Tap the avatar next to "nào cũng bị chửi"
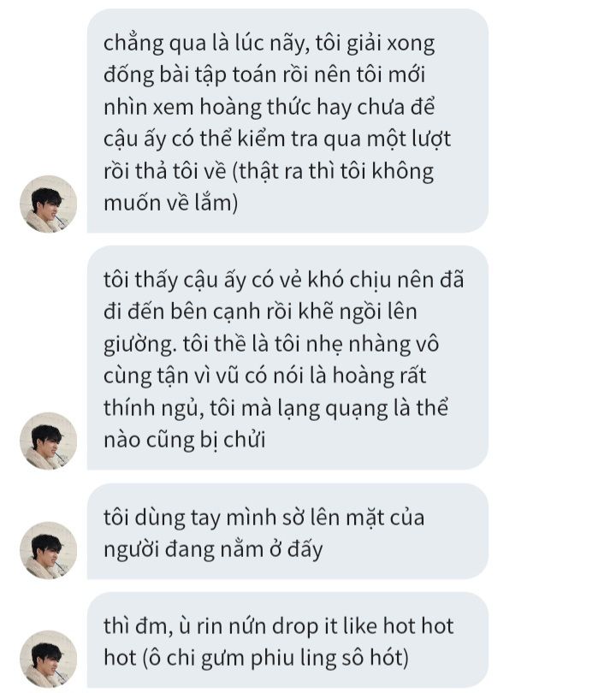This screenshot has width=616, height=693. coord(49,441)
